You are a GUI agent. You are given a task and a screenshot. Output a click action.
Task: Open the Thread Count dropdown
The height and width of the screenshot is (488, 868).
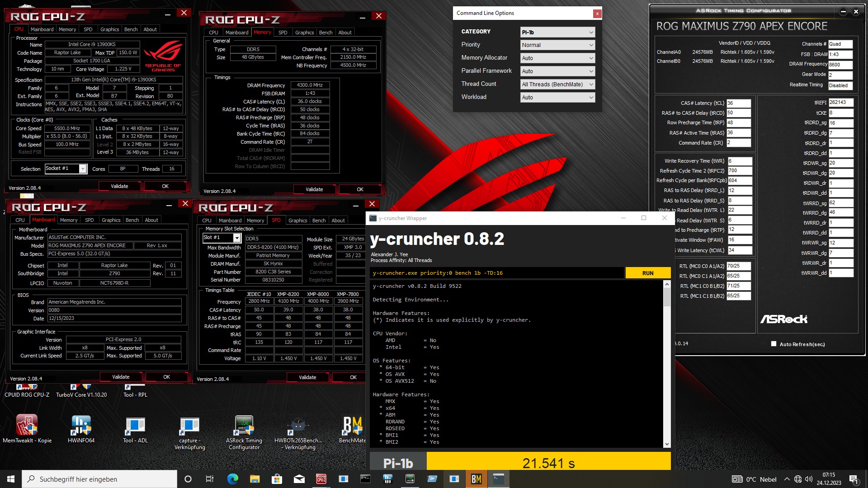[557, 84]
